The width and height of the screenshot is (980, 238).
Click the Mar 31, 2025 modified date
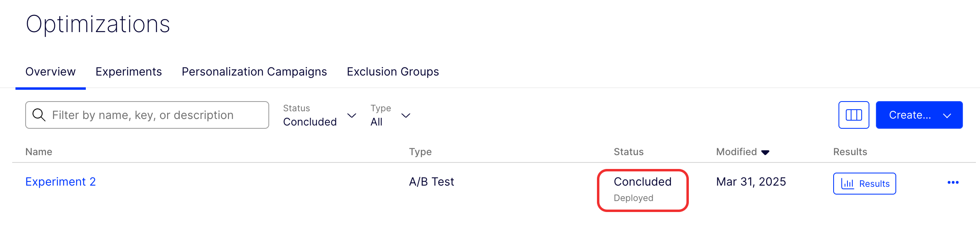751,182
